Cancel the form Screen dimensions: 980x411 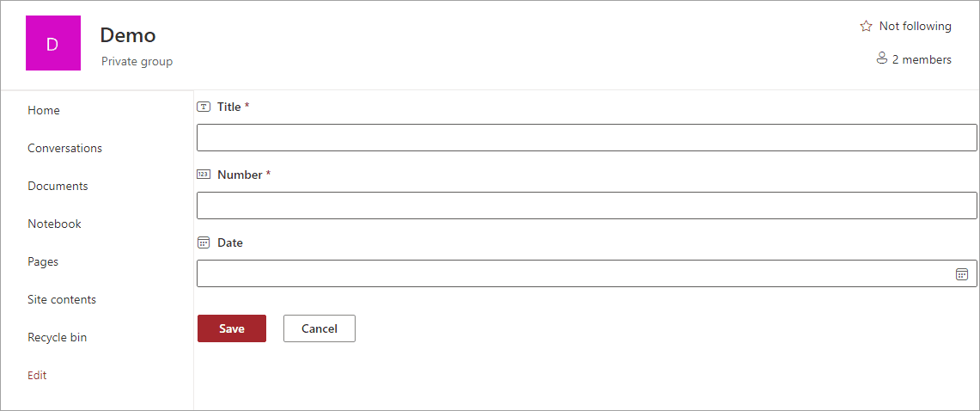[320, 328]
